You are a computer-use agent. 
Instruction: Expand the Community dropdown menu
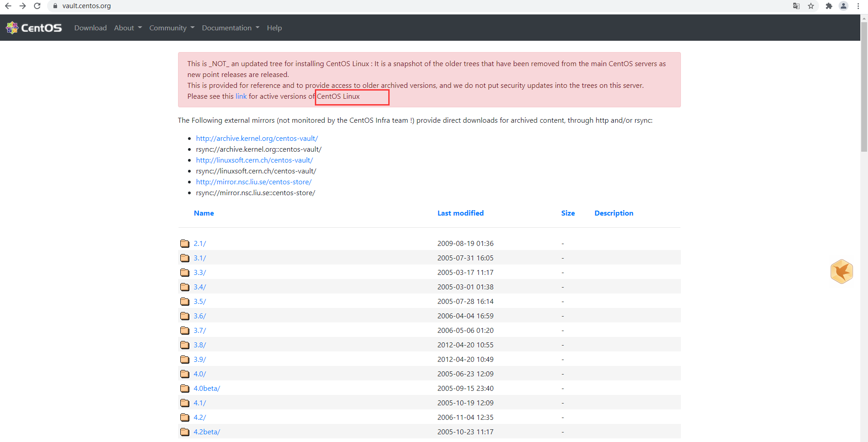pyautogui.click(x=172, y=28)
